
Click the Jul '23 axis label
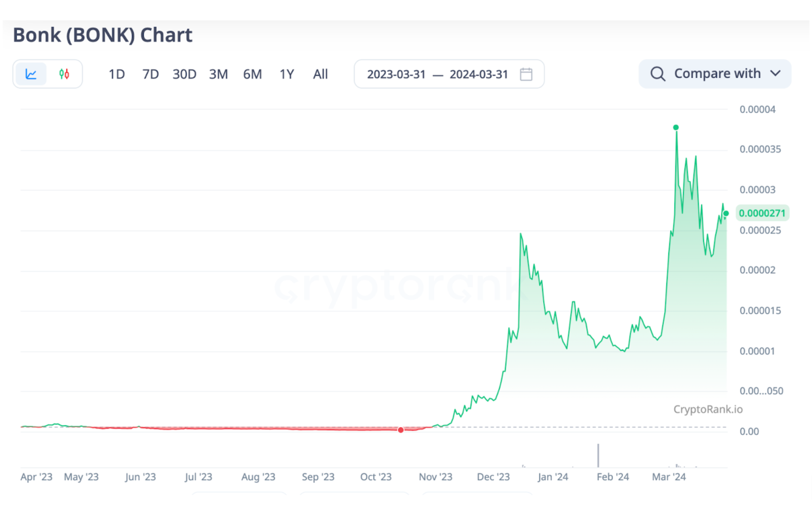coord(198,477)
